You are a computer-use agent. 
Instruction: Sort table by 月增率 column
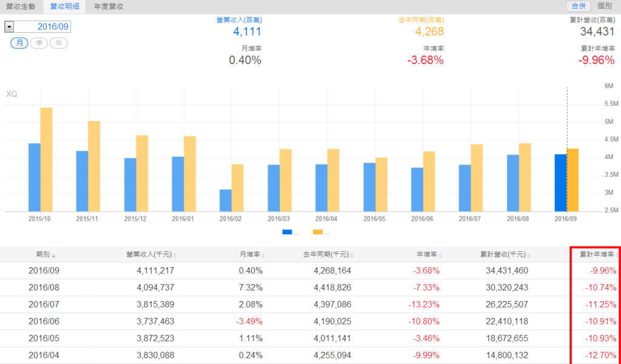click(252, 254)
